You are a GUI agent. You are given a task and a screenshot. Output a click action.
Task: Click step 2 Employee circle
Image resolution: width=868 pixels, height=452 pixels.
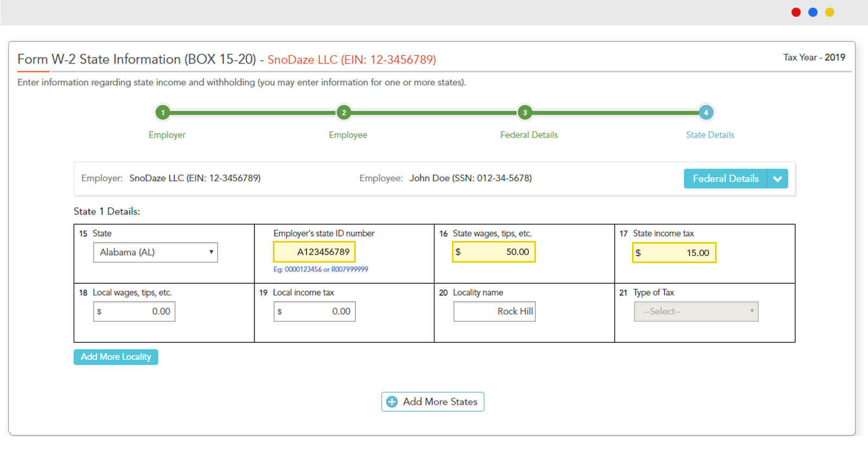point(343,113)
